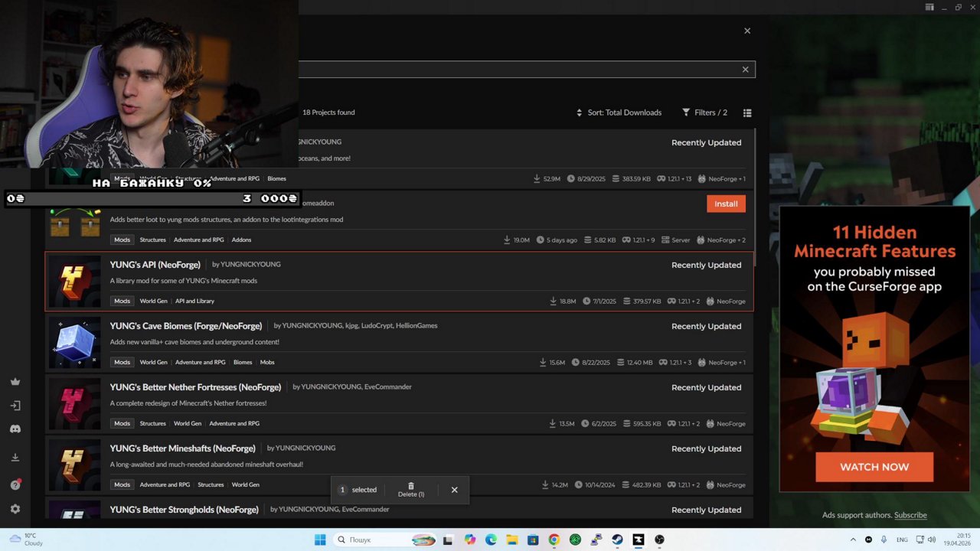Install the loot integrations addon
Viewport: 980px width, 551px height.
[725, 204]
